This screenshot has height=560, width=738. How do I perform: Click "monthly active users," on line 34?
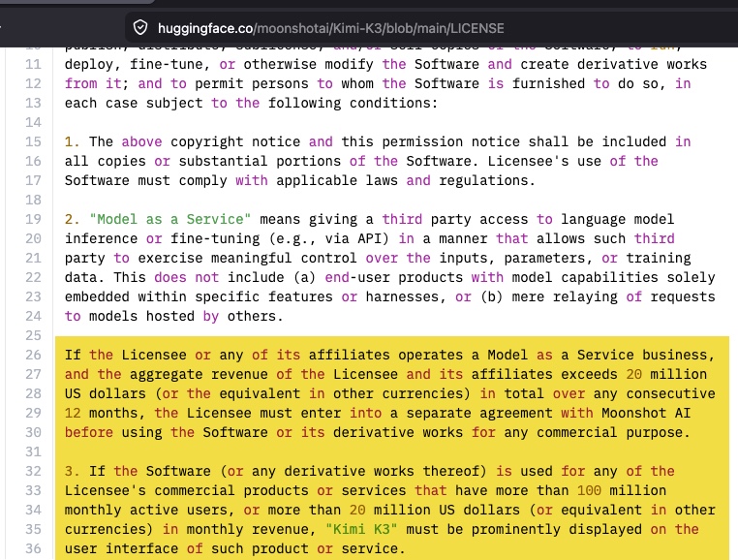point(149,510)
